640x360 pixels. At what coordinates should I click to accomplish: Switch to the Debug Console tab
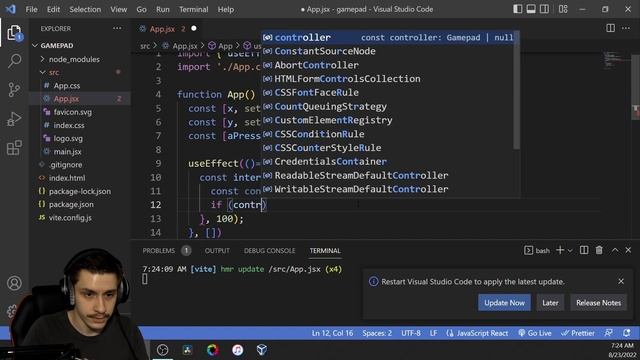(x=269, y=251)
